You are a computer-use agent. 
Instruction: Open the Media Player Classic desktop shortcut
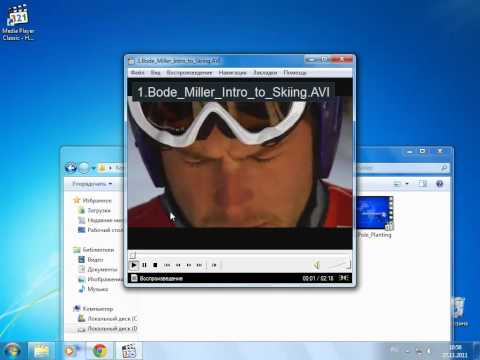click(18, 22)
